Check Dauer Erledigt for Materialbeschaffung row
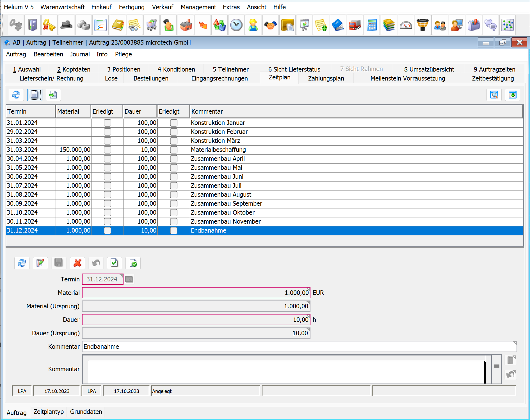The width and height of the screenshot is (530, 420). click(174, 150)
